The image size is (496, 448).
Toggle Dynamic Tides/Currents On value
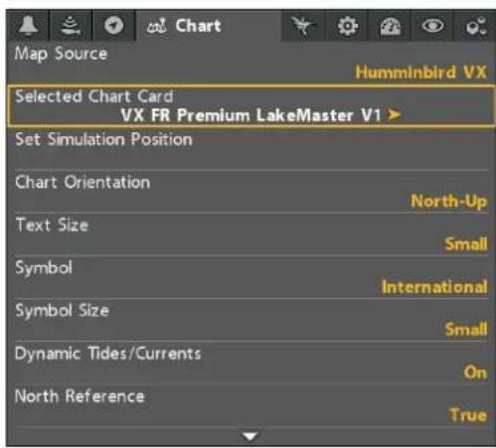coord(475,373)
